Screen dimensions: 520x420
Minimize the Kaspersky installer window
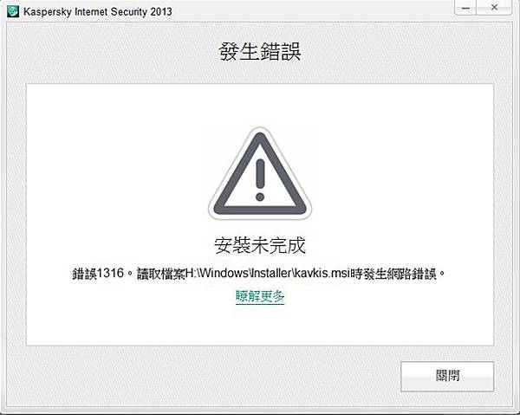click(x=465, y=8)
